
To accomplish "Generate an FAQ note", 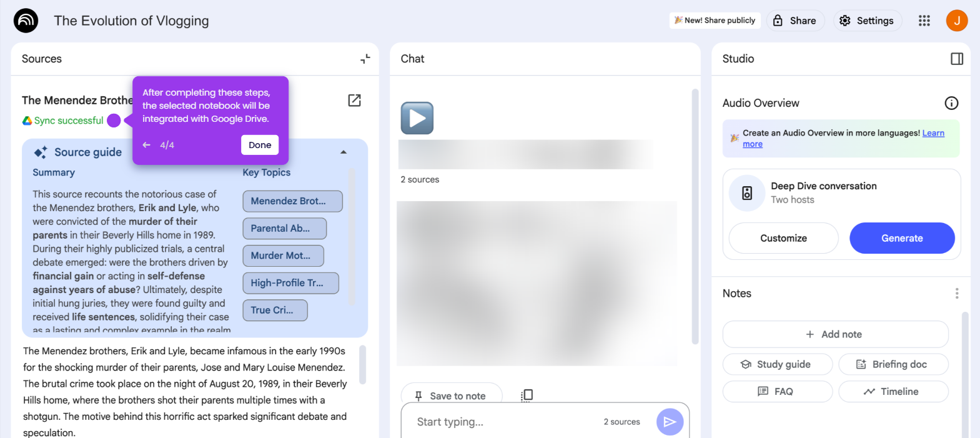I will tap(777, 392).
